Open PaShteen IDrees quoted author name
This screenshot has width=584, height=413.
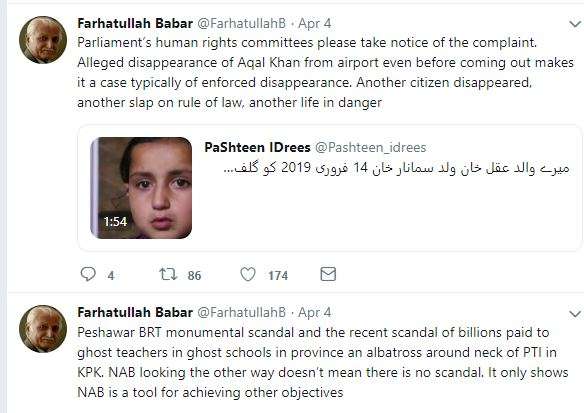(x=257, y=147)
